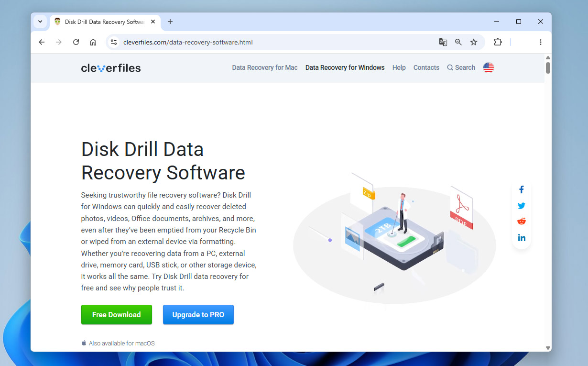
Task: Open the browser home page
Action: point(93,42)
